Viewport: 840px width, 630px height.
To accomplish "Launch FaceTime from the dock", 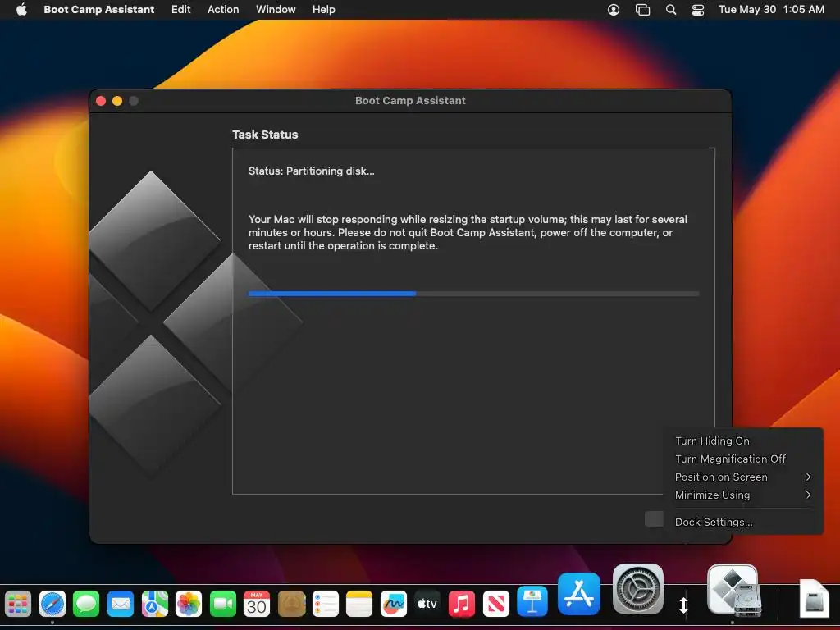I will coord(223,605).
